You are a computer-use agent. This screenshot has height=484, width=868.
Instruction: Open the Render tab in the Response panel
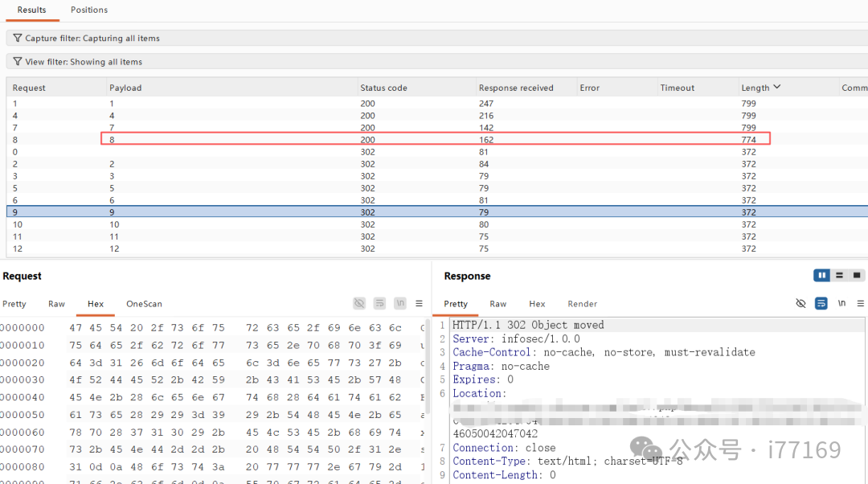tap(582, 304)
